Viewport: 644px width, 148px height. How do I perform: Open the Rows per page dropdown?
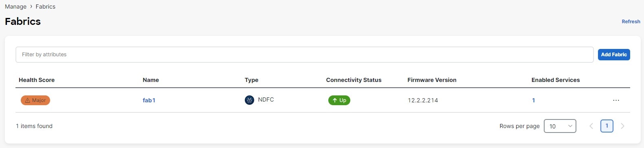(560, 126)
